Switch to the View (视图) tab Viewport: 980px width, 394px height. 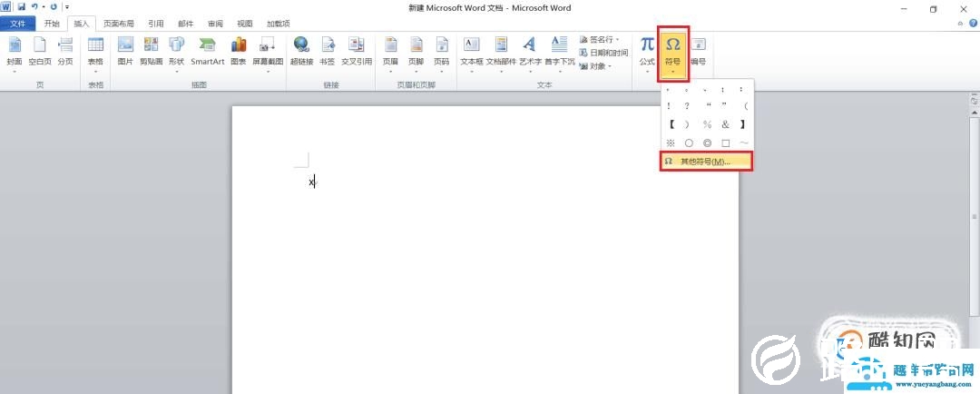(x=245, y=24)
